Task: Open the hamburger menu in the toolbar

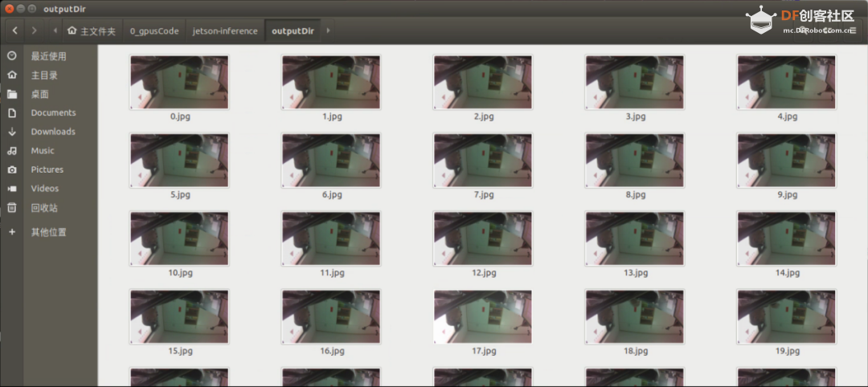Action: pyautogui.click(x=853, y=31)
